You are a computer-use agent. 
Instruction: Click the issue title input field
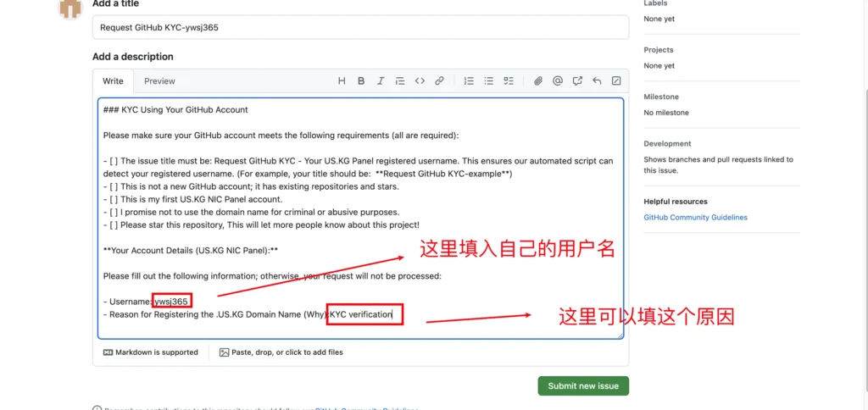(360, 27)
